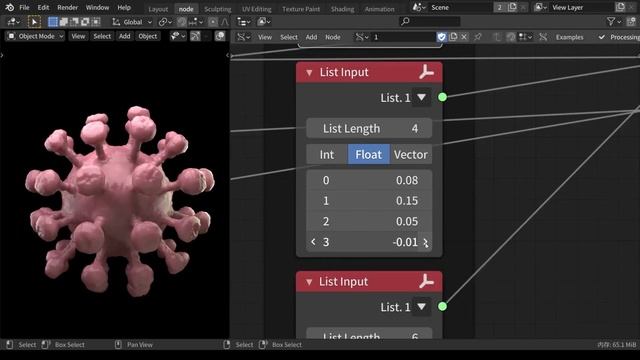Activate the select box tool arrow icon
640x360 pixels.
[x=34, y=22]
